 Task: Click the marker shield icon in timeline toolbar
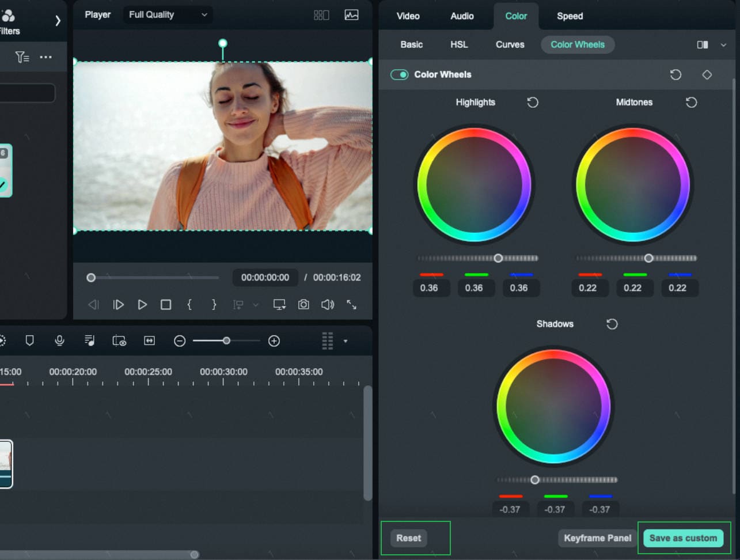tap(29, 340)
